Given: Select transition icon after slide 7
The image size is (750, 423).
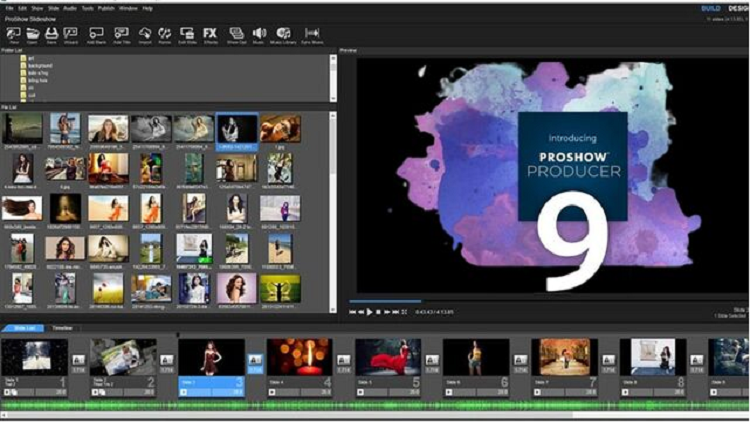Looking at the screenshot, I should [x=608, y=360].
